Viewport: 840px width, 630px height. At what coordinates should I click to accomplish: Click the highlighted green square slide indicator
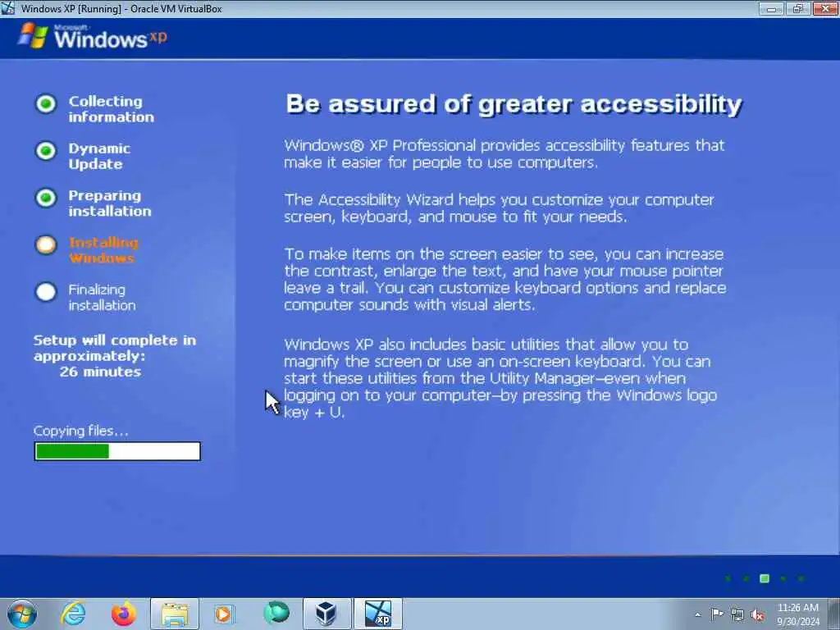(765, 578)
